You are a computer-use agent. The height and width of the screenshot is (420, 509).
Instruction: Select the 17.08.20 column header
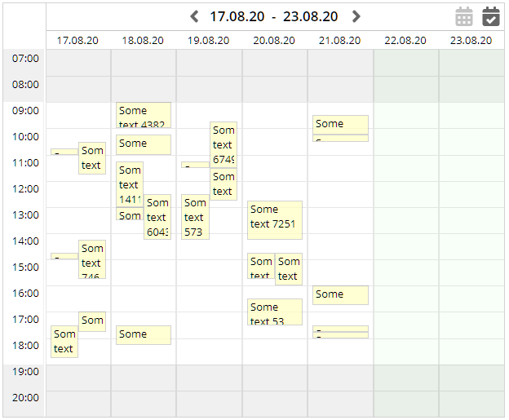click(x=78, y=40)
